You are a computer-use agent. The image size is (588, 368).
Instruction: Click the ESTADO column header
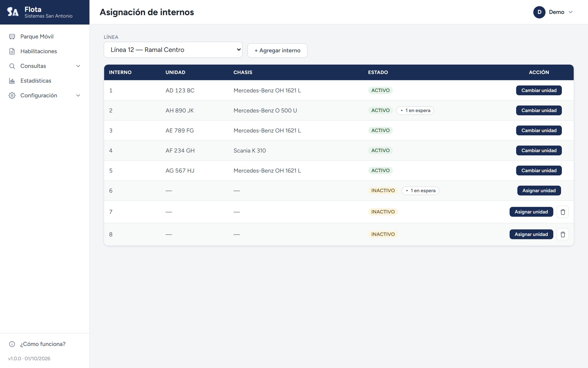[378, 72]
